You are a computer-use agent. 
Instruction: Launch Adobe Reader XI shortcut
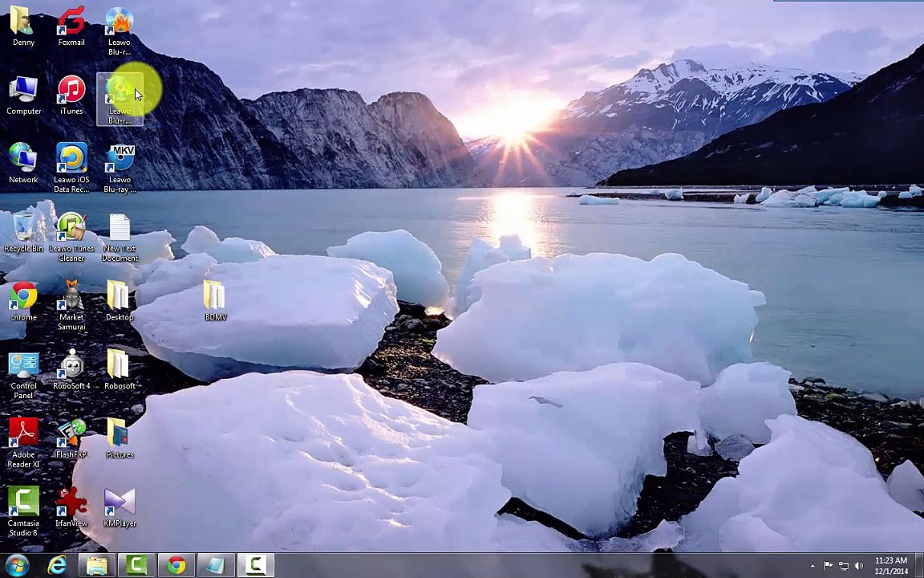click(x=23, y=443)
